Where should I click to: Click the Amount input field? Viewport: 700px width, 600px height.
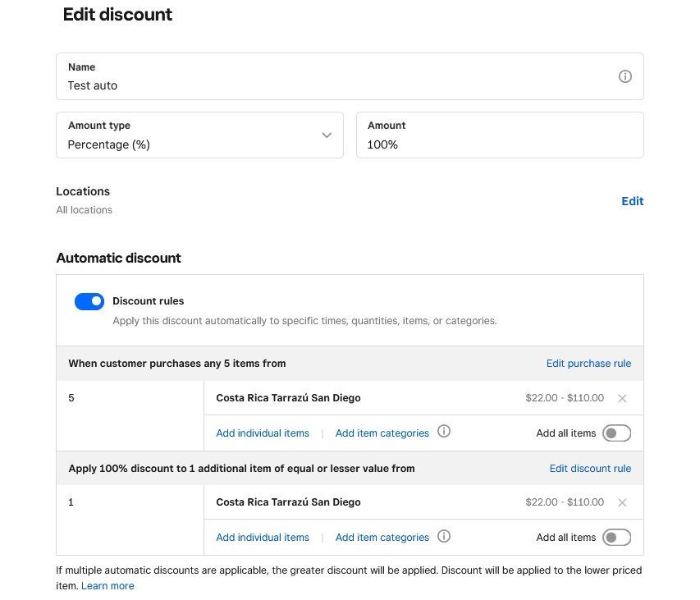click(x=499, y=144)
